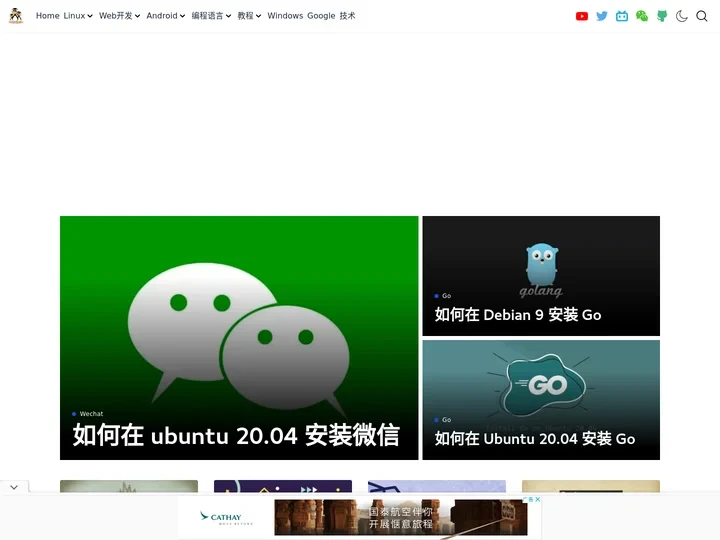Collapse the bottom ad with the chevron
The height and width of the screenshot is (540, 720).
click(14, 487)
